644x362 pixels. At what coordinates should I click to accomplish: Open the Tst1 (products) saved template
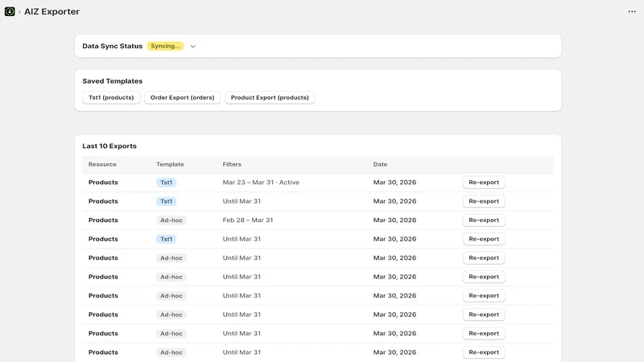(111, 97)
